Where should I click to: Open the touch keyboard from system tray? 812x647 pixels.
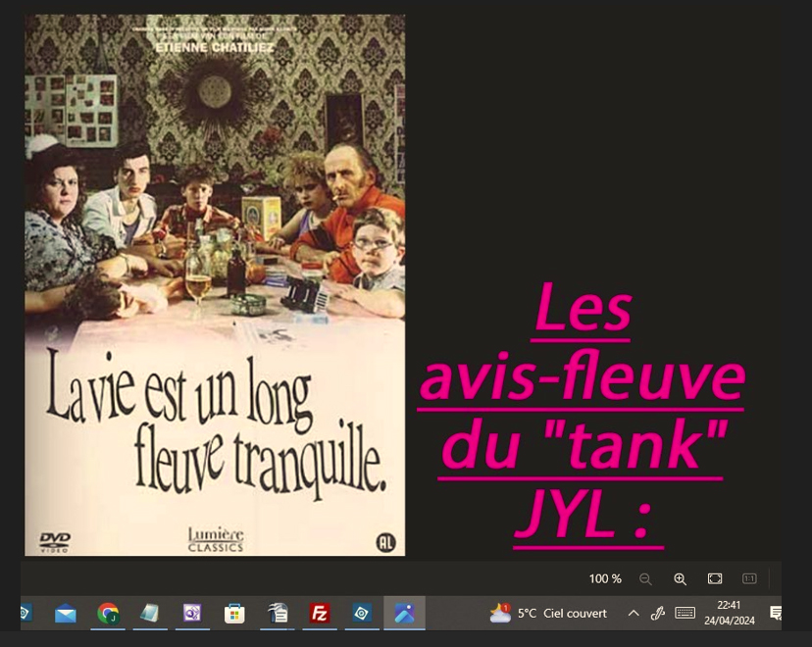pos(685,614)
